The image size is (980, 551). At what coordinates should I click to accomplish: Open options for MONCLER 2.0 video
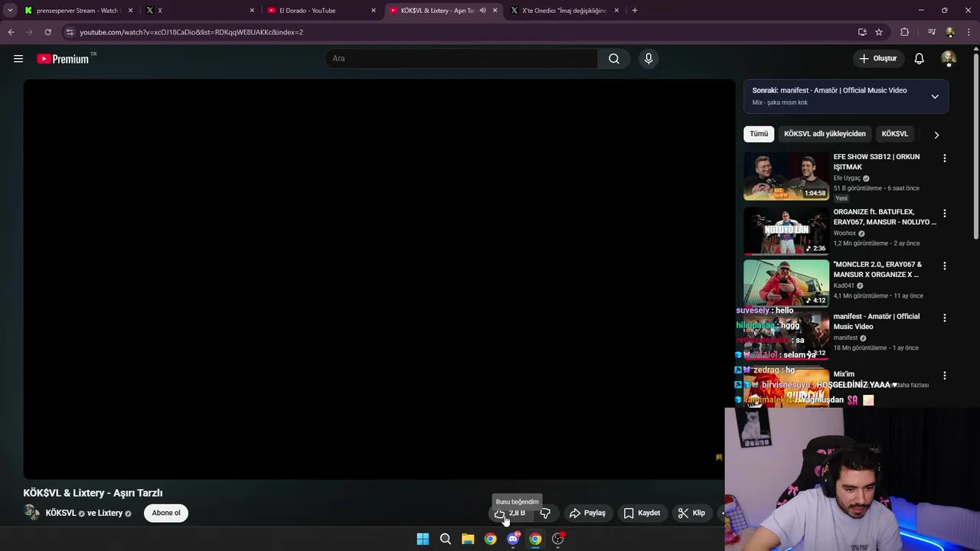click(x=944, y=266)
